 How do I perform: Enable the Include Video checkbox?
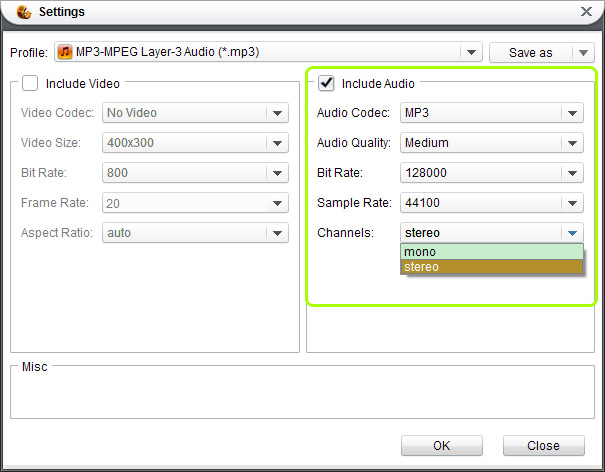30,83
